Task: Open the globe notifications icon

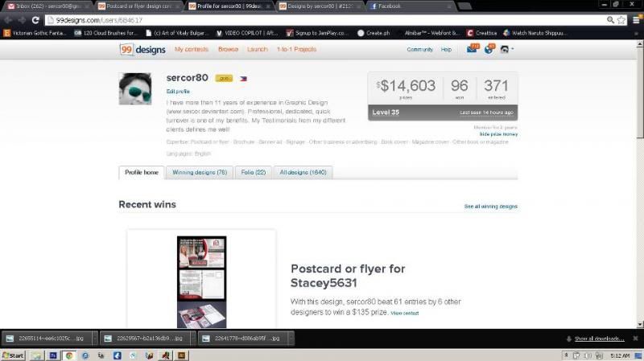Action: click(489, 49)
